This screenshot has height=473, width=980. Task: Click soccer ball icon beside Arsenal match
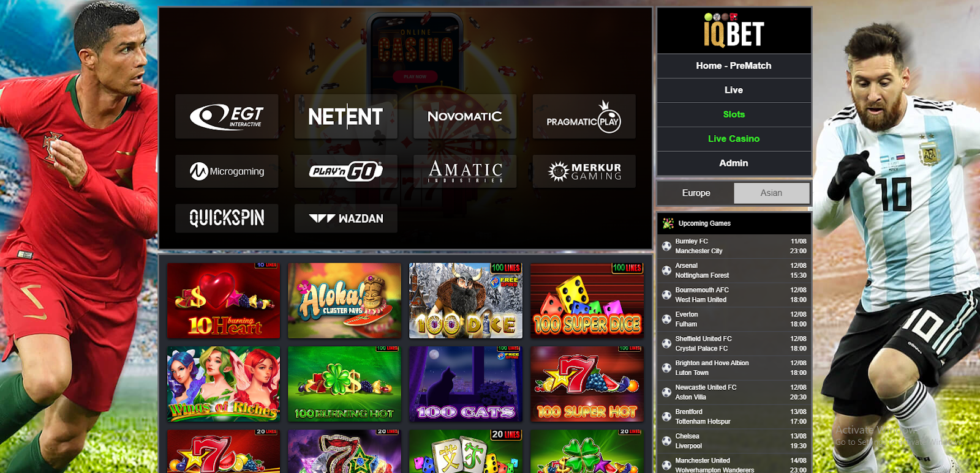point(666,270)
